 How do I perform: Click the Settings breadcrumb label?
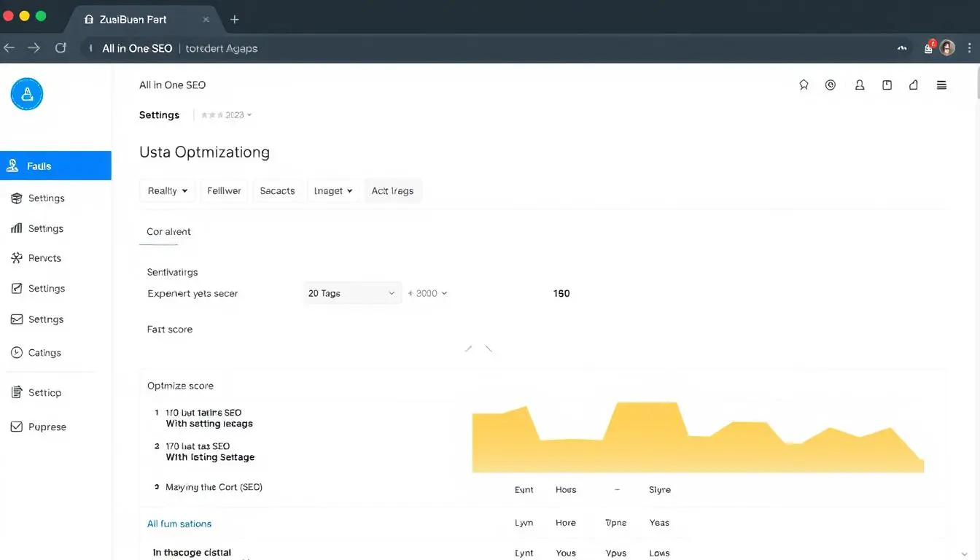[x=159, y=115]
